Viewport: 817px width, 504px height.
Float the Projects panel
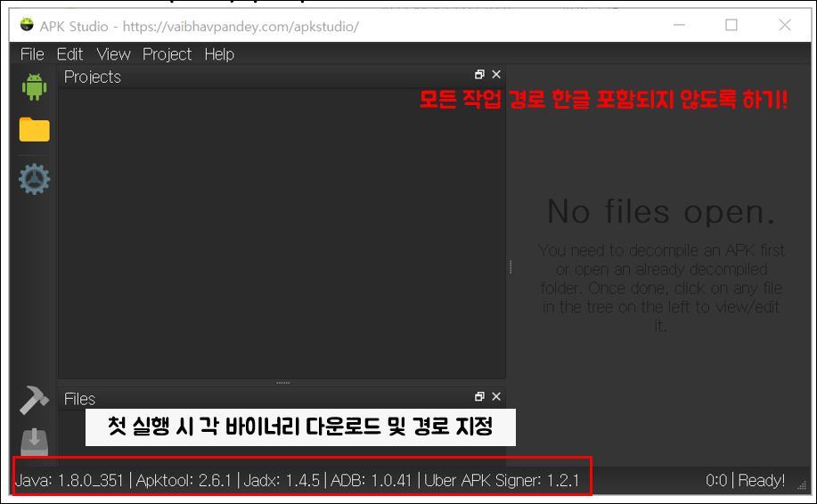tap(479, 75)
